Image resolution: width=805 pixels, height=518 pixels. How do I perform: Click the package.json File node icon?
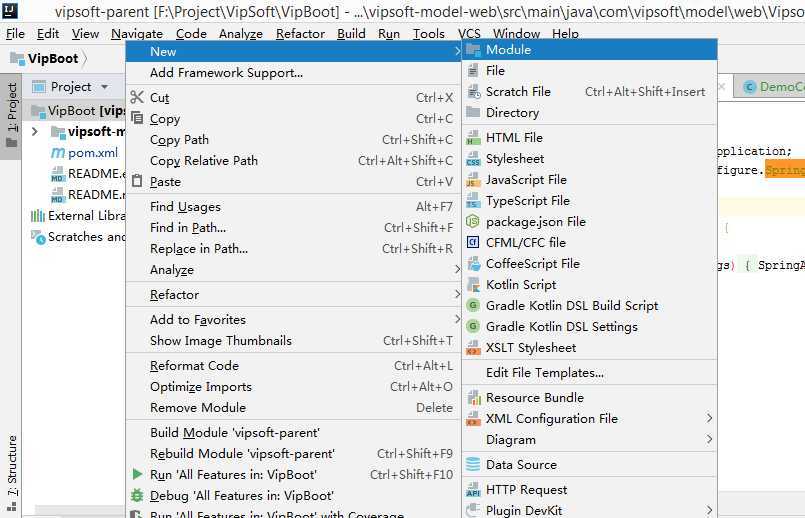[x=473, y=221]
